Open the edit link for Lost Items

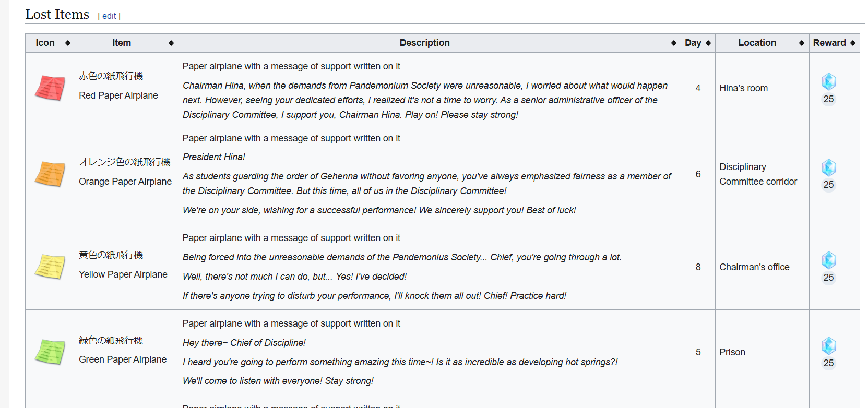coord(109,16)
